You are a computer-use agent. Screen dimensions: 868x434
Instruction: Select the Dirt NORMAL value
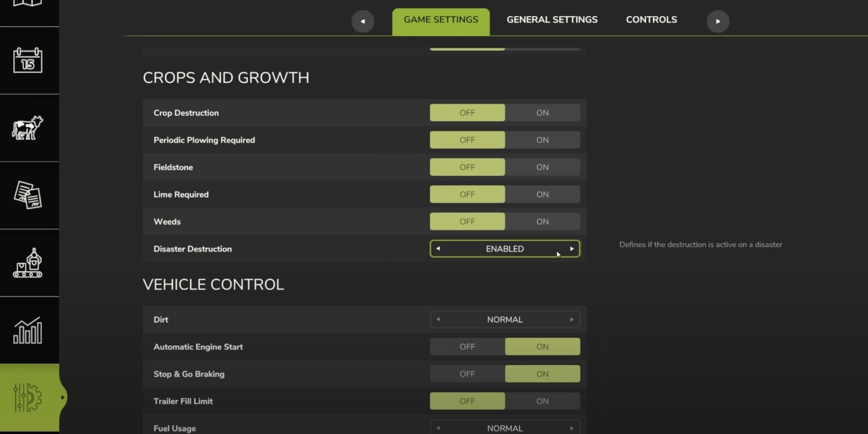[505, 319]
